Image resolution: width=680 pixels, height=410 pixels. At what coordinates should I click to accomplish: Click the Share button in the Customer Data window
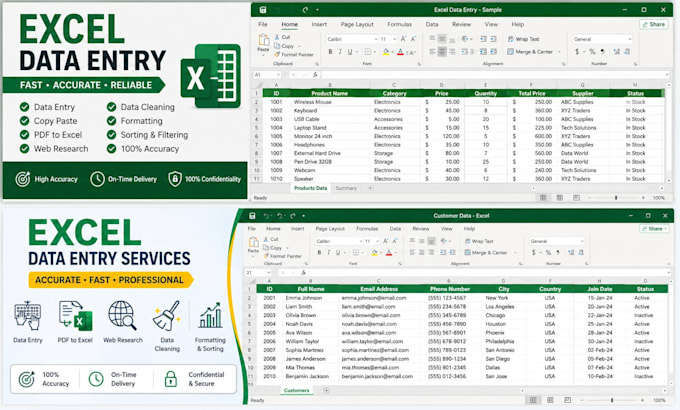coord(652,228)
